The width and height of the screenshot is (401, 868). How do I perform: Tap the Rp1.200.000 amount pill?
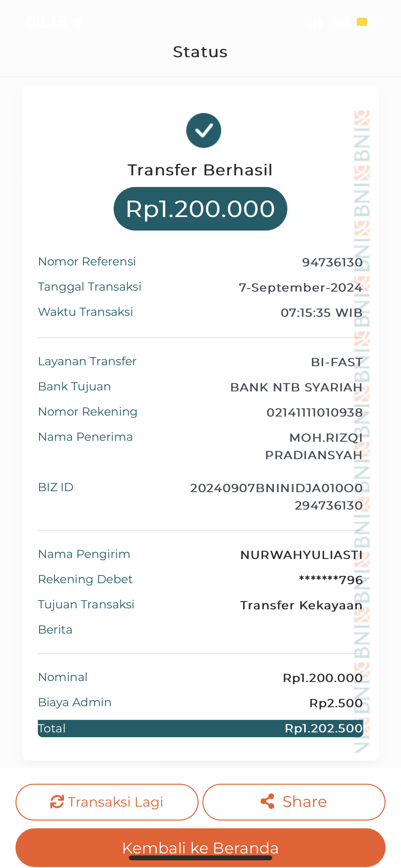(200, 209)
